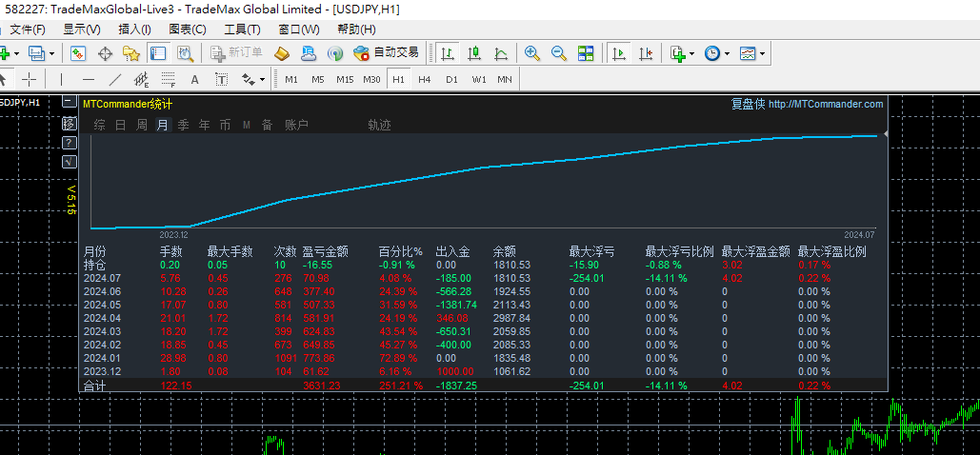Expand the indicators dropdown arrow
This screenshot has width=980, height=455.
pos(691,53)
